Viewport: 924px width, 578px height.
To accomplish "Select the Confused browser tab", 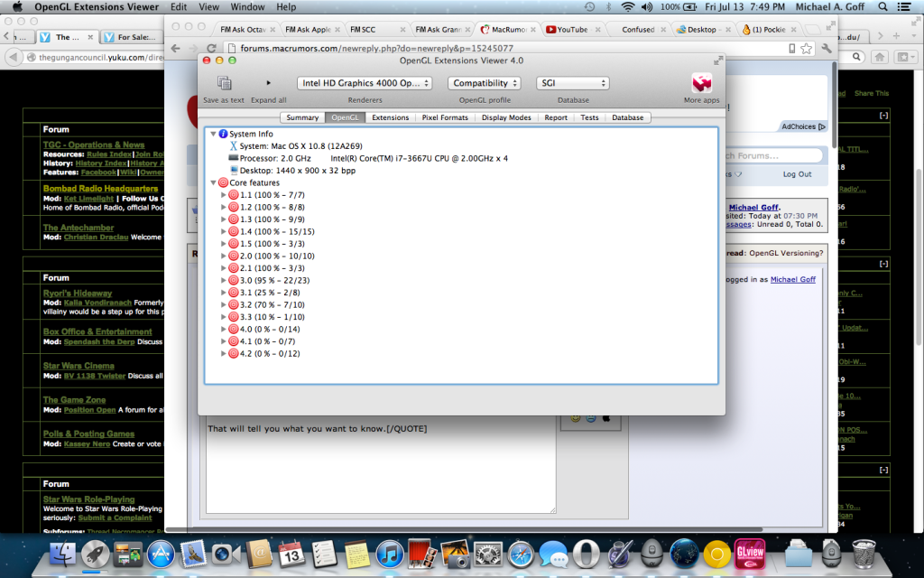I will (638, 30).
